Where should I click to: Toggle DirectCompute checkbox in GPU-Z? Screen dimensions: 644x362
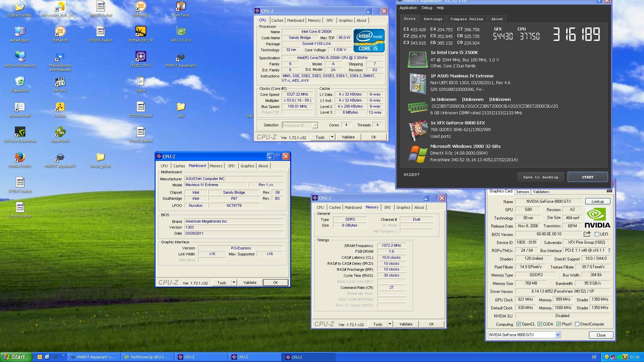coord(577,324)
